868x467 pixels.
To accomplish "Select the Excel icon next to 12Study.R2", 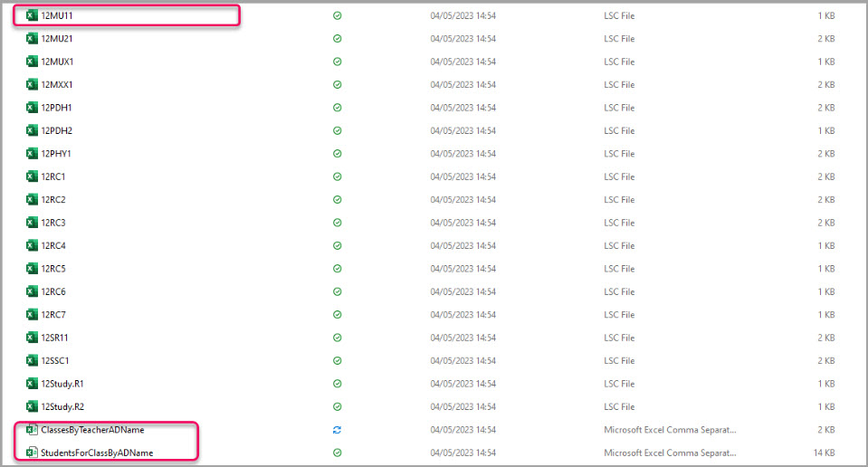I will coord(32,406).
